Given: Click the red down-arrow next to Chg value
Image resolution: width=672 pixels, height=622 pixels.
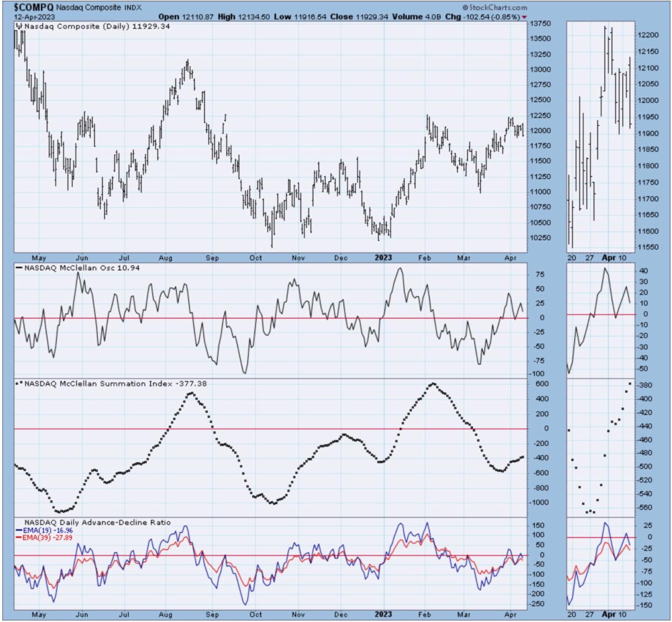Looking at the screenshot, I should click(x=524, y=18).
